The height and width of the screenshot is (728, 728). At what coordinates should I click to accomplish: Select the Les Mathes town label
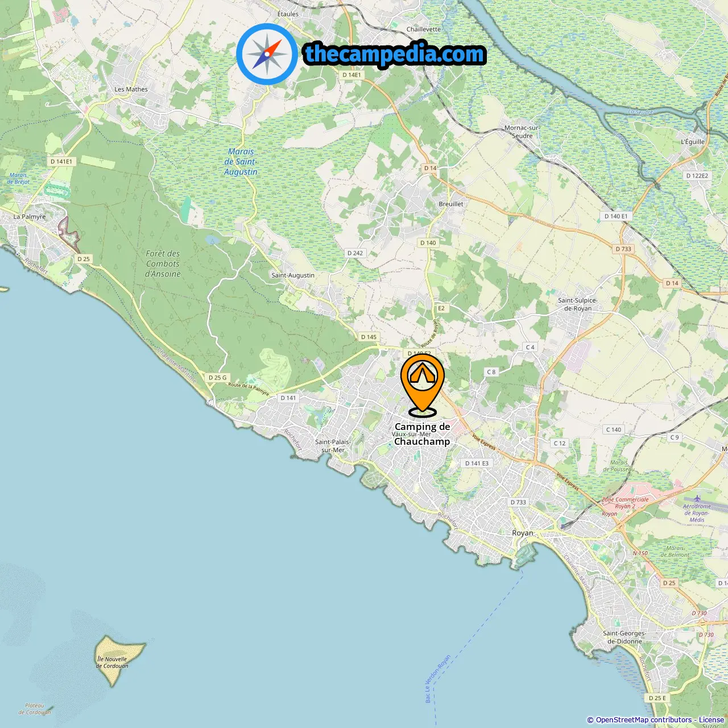pyautogui.click(x=131, y=89)
